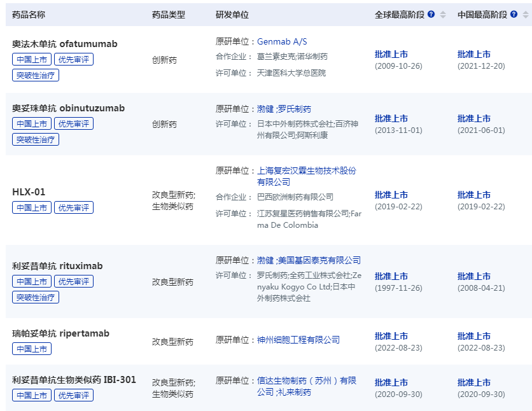
Task: Click China 批准上市 status for IBI-301
Action: (475, 383)
